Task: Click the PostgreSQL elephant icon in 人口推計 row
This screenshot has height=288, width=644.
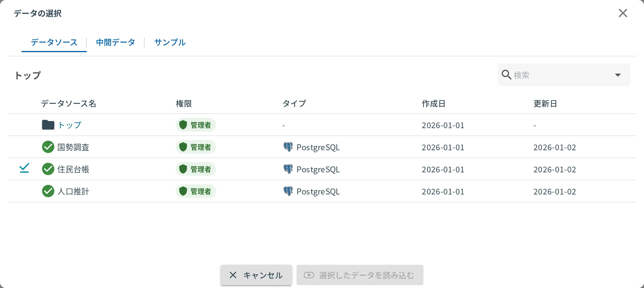Action: pyautogui.click(x=288, y=191)
